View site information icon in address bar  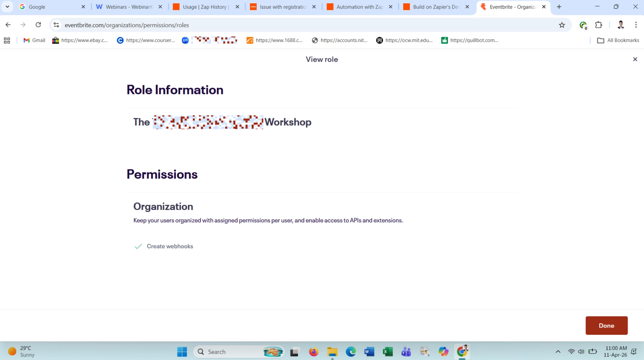(x=56, y=25)
